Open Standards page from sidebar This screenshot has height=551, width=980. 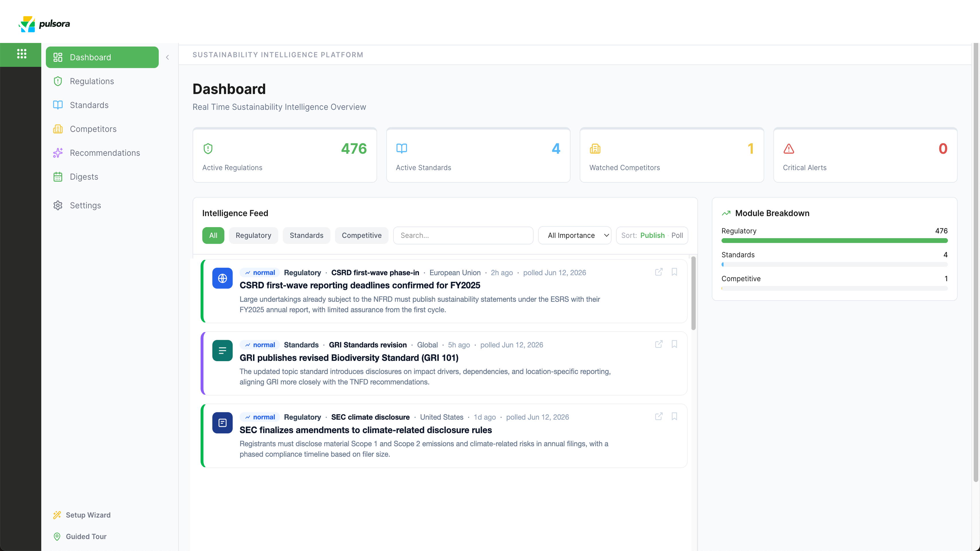(102, 105)
